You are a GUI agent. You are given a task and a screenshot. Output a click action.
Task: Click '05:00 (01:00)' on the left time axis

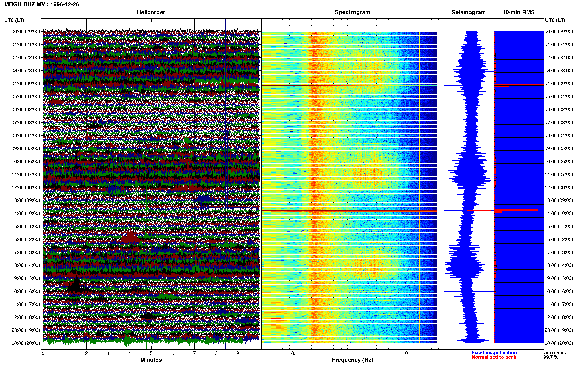click(26, 96)
